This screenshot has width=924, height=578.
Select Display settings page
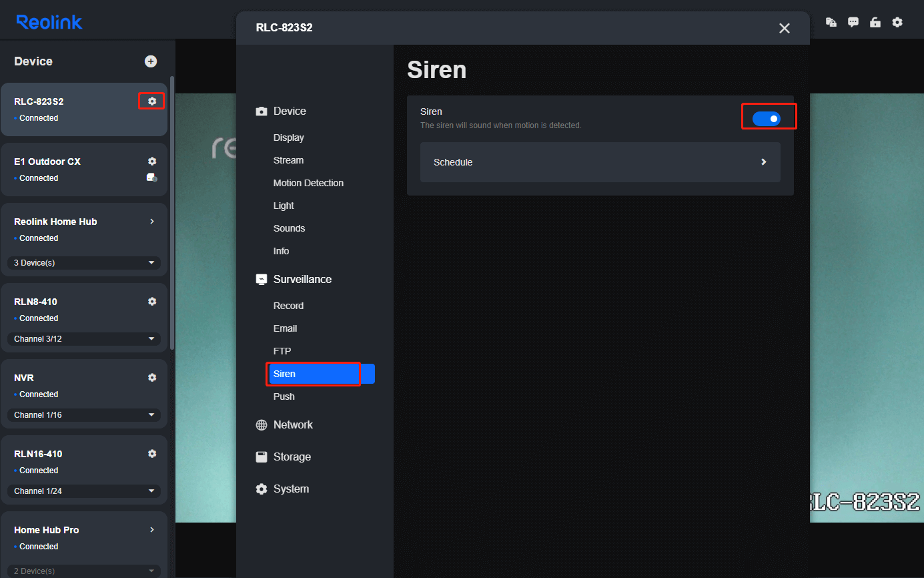click(x=289, y=137)
